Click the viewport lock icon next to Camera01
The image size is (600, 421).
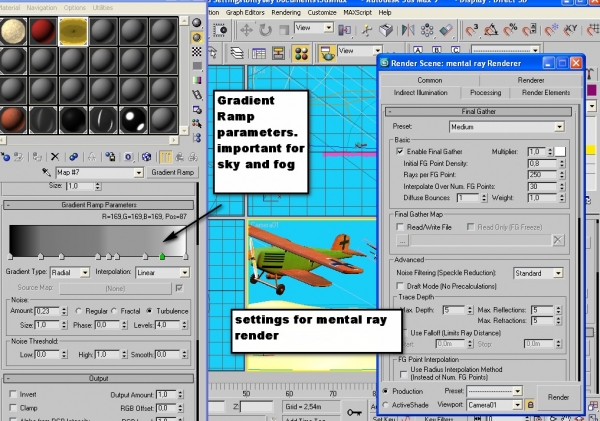click(530, 405)
